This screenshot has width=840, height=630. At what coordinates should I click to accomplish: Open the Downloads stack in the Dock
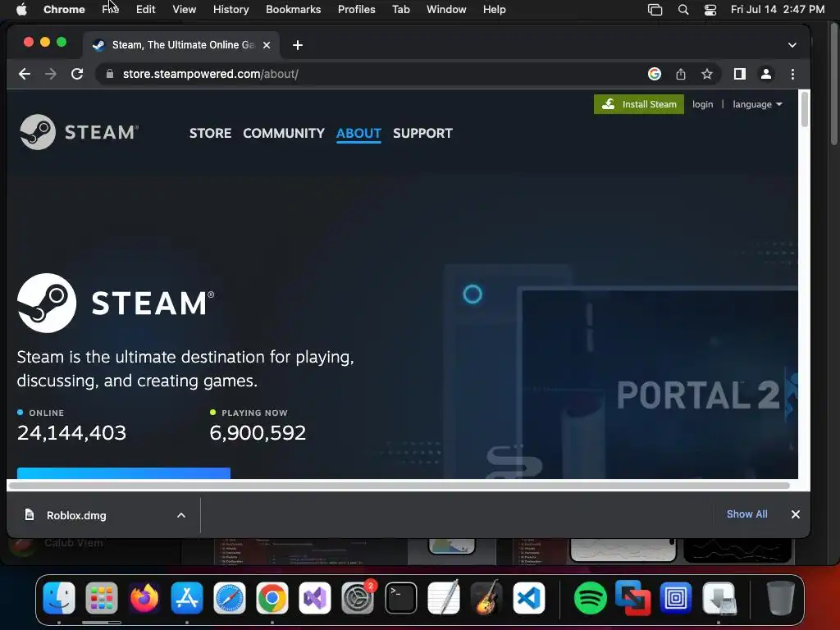(x=719, y=598)
